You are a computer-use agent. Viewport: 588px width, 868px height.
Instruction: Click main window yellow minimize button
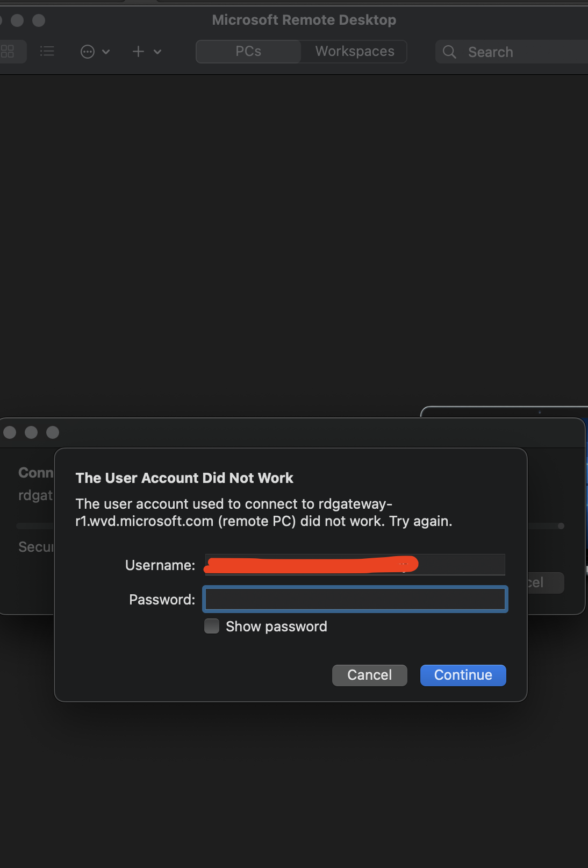17,20
